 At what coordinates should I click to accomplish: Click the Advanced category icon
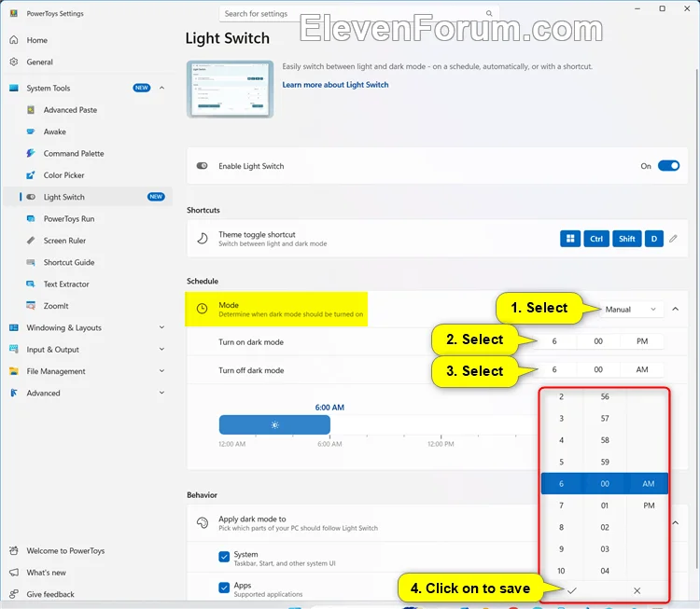(14, 393)
